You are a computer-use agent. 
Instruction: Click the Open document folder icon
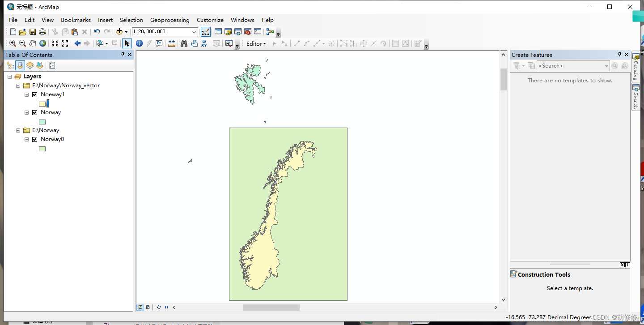tap(23, 32)
